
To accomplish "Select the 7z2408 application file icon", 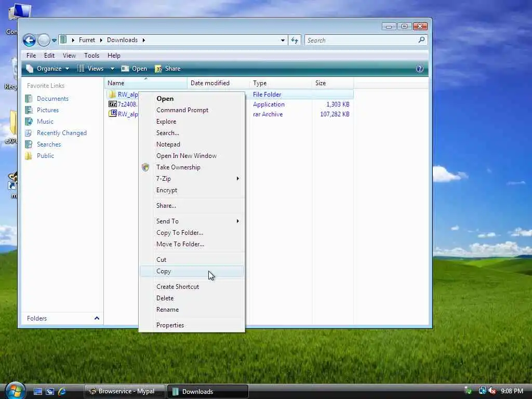I will [x=112, y=104].
